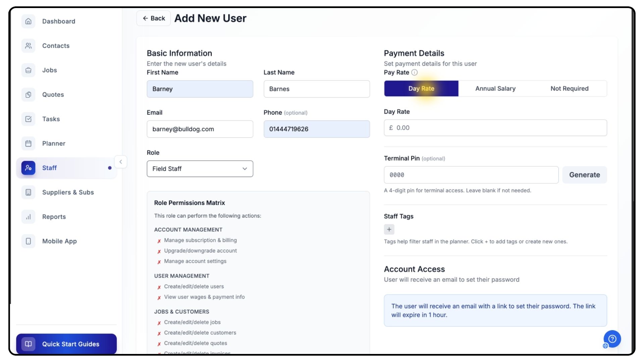Click the Planner calendar icon
The height and width of the screenshot is (362, 644).
pos(29,144)
